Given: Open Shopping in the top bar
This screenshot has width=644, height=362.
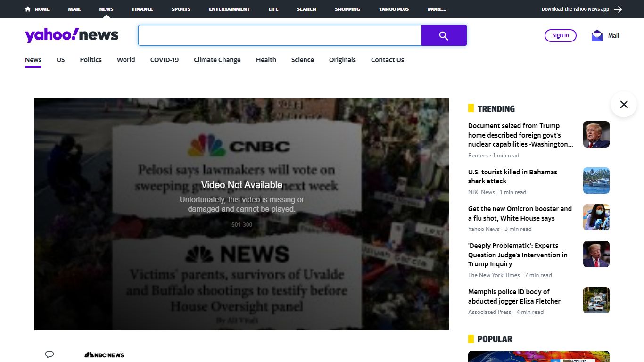Looking at the screenshot, I should click(x=347, y=9).
